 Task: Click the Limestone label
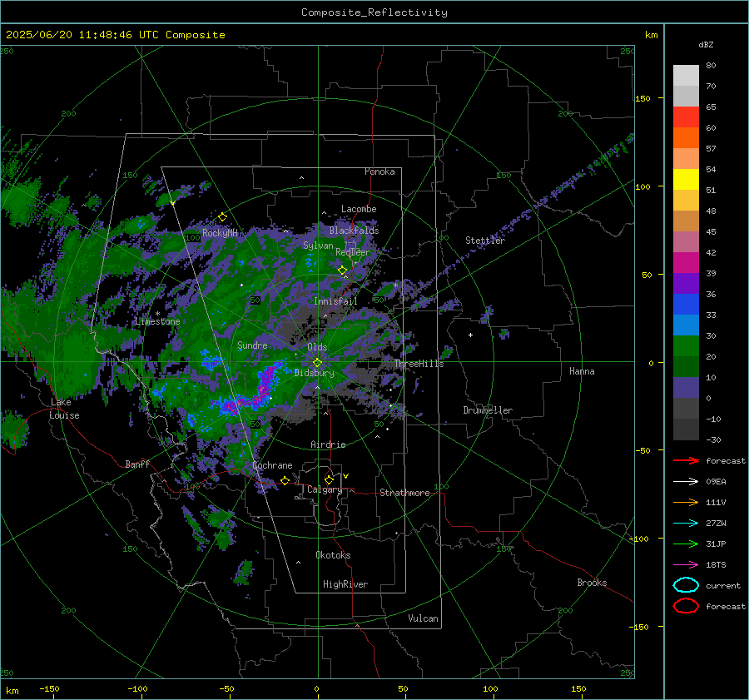pyautogui.click(x=157, y=321)
